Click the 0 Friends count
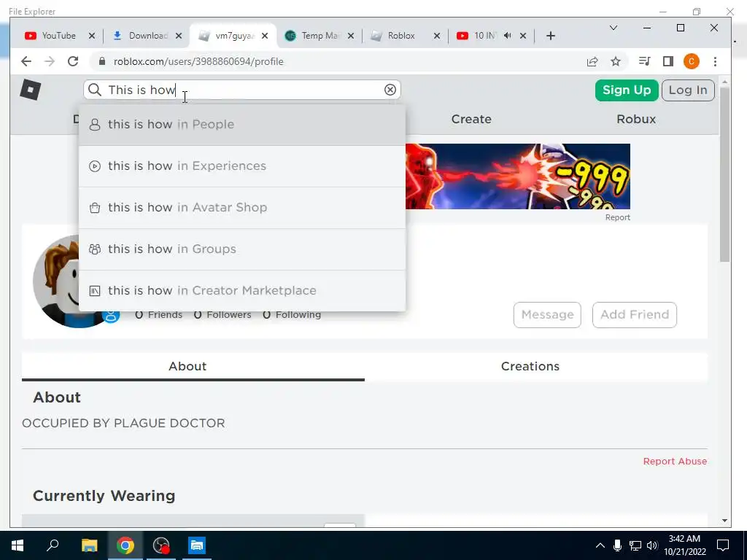The image size is (747, 560). tap(158, 315)
